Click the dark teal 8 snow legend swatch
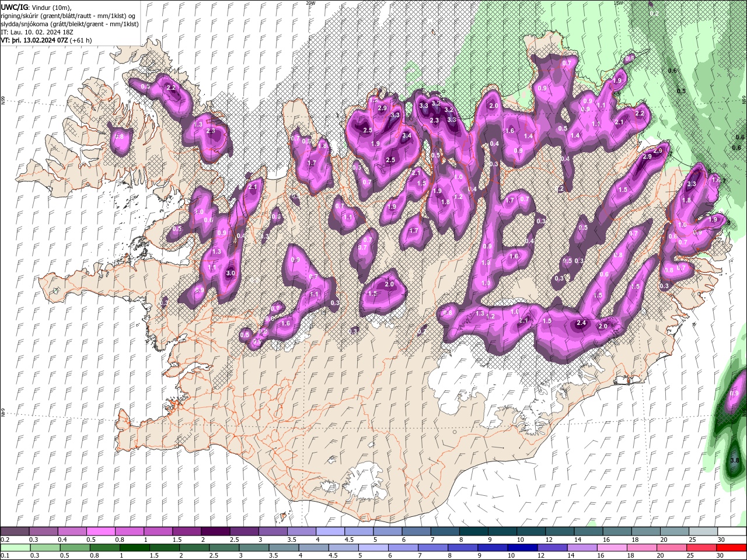 click(473, 531)
